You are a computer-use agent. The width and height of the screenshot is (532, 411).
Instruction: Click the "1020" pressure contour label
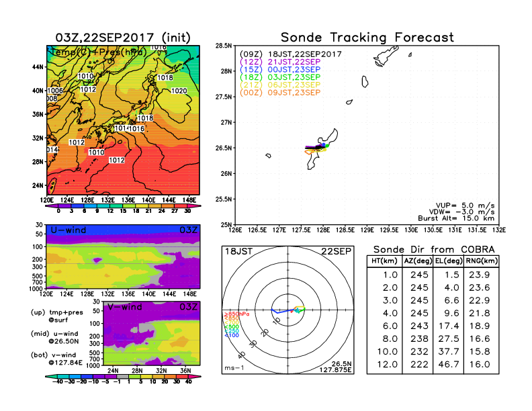pos(179,91)
